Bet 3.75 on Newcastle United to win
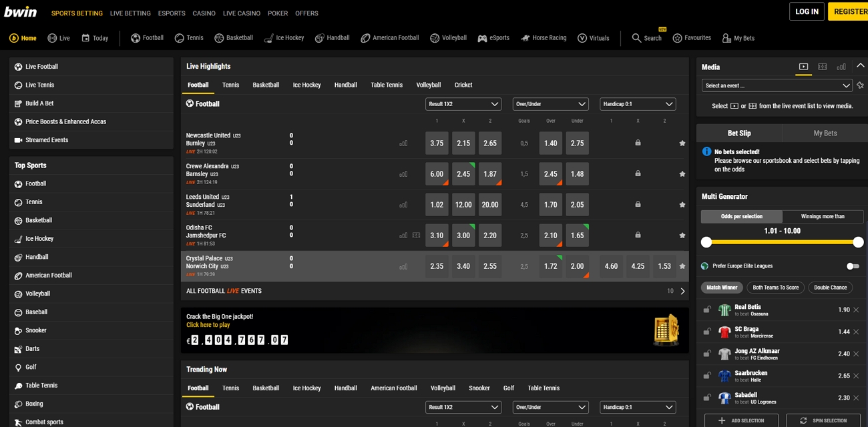Screen dimensions: 868x427 tap(437, 143)
